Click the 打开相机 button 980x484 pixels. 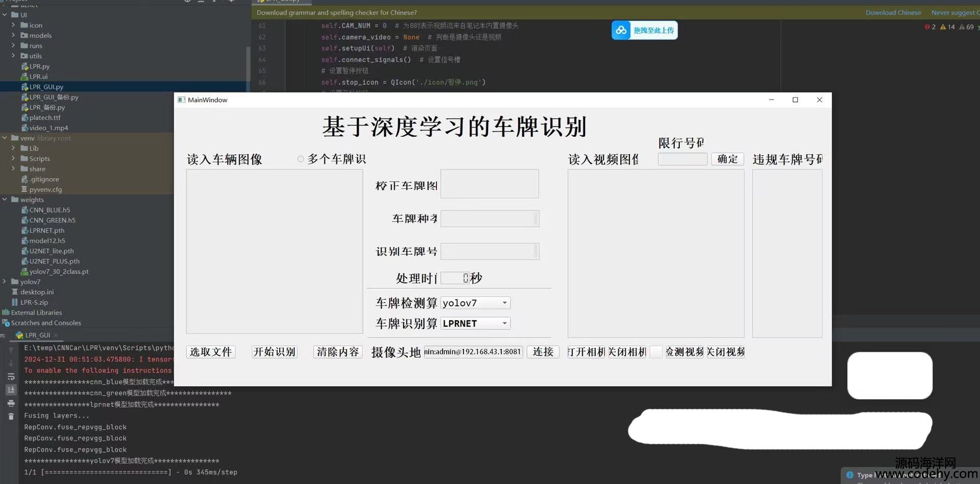coord(586,352)
